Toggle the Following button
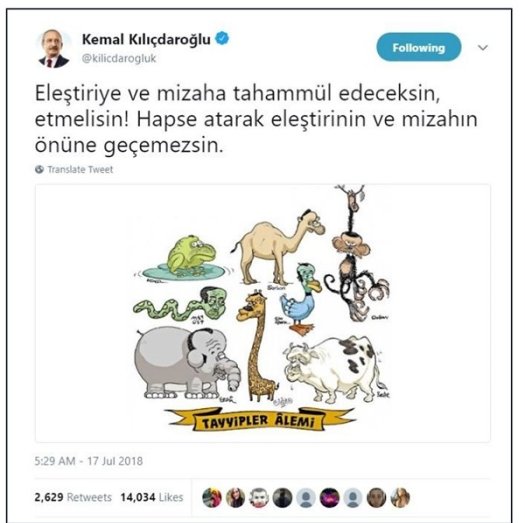 (419, 48)
